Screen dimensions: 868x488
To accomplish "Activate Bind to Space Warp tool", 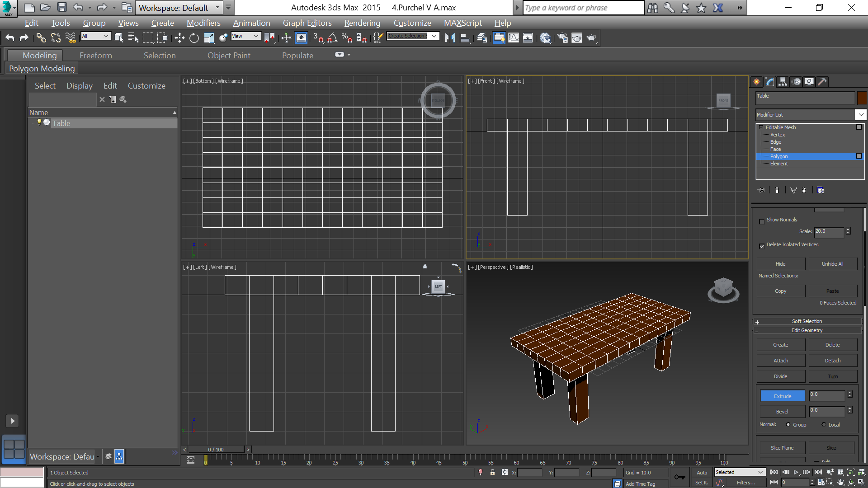I will [x=71, y=38].
